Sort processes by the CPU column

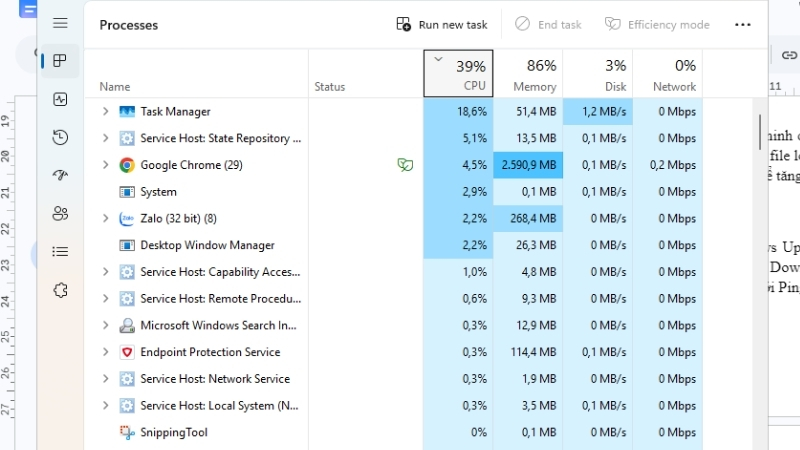click(x=458, y=73)
